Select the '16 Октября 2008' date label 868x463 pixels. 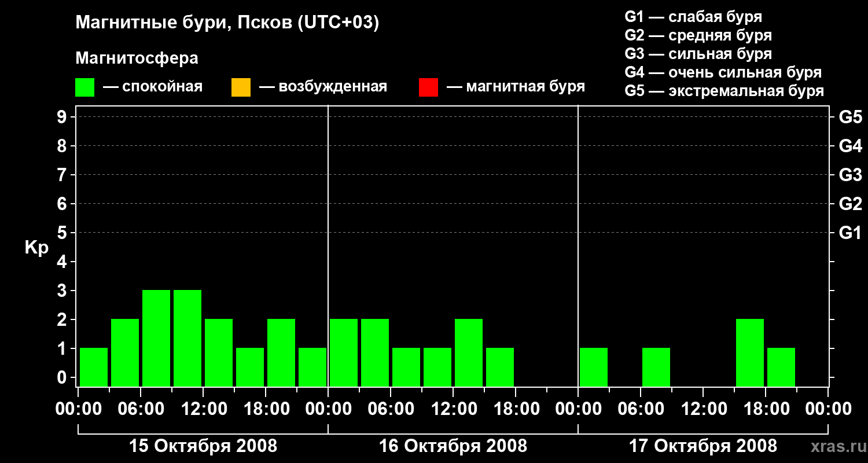coord(453,446)
